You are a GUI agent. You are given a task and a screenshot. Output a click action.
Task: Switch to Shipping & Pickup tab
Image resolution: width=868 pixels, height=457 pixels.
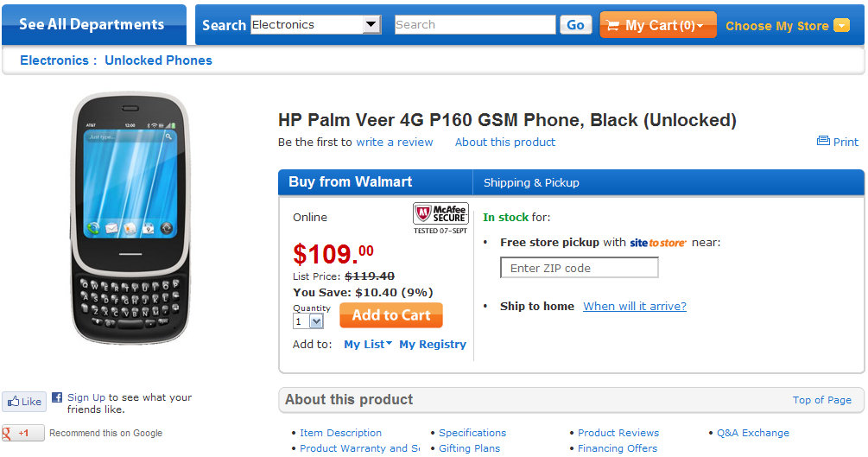tap(531, 182)
